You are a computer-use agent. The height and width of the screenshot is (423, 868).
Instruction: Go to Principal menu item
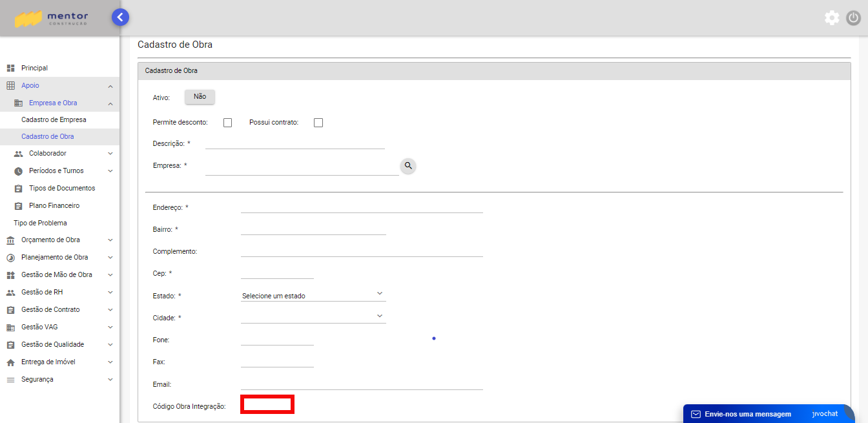coord(34,68)
